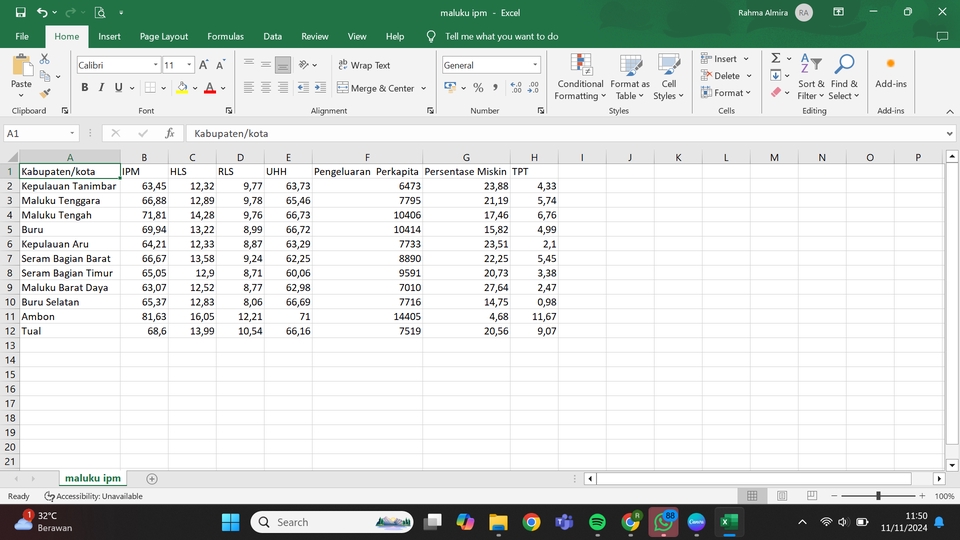Expand the Name Box dropdown arrow
This screenshot has width=960, height=540.
click(72, 133)
